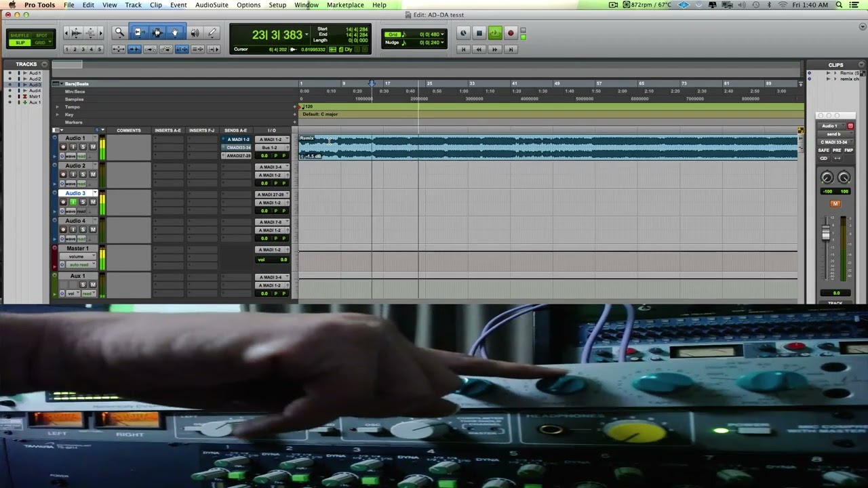Select the Pencil tool
Image resolution: width=868 pixels, height=488 pixels.
click(x=212, y=33)
